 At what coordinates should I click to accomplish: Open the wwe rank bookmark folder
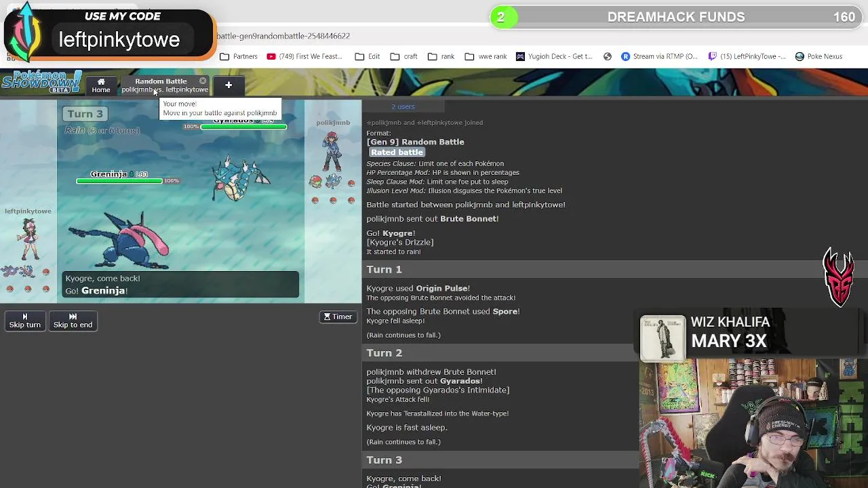pyautogui.click(x=486, y=56)
